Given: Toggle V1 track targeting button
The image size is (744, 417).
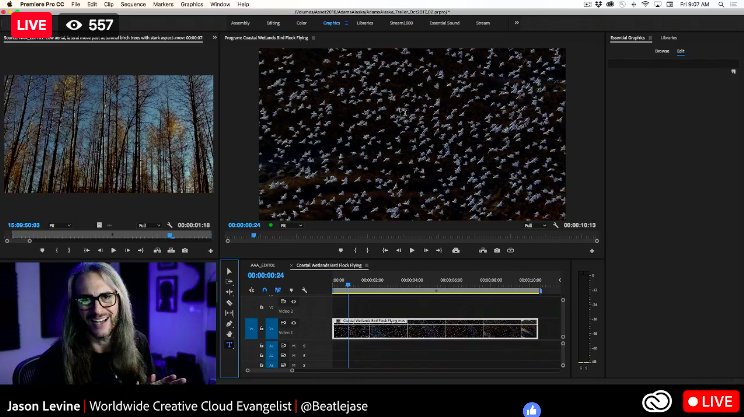Looking at the screenshot, I should (272, 328).
